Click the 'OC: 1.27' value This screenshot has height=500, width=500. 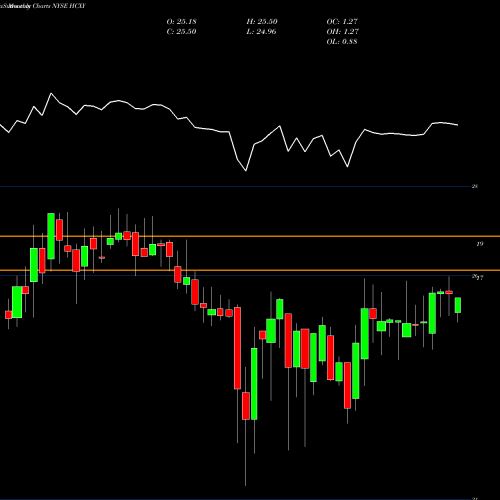point(342,22)
